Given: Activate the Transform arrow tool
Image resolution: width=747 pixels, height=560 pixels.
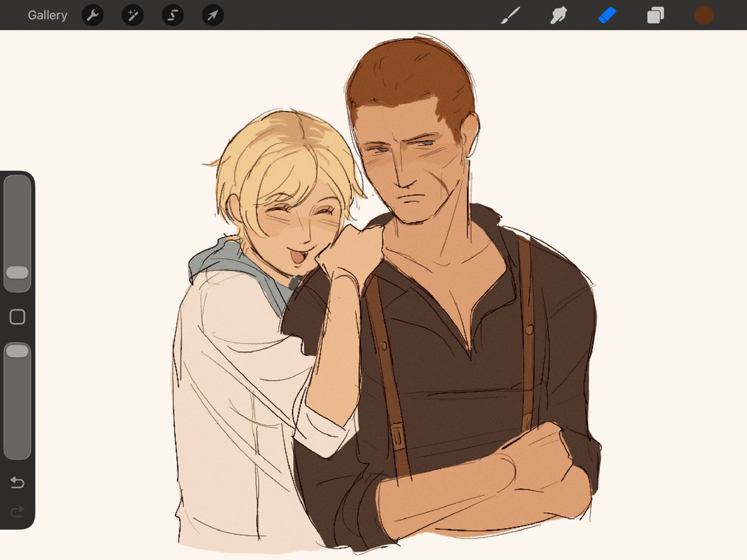Looking at the screenshot, I should click(213, 16).
